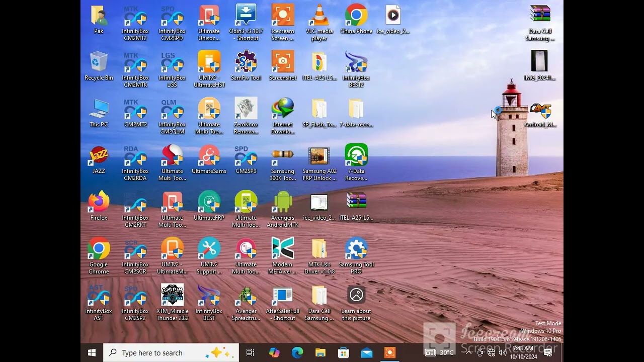Viewport: 644px width, 362px height.
Task: Launch the Samsung 300K Tool icon
Action: click(282, 156)
